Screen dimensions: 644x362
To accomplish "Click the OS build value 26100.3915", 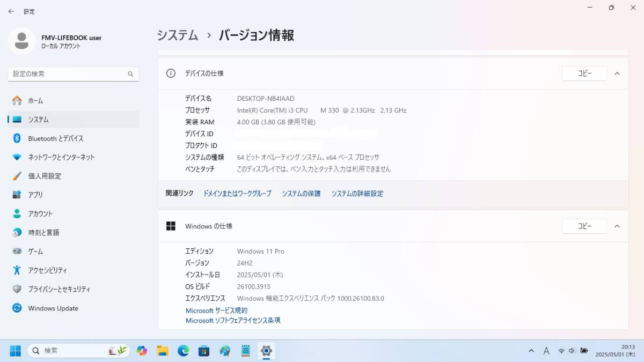I will [x=254, y=287].
